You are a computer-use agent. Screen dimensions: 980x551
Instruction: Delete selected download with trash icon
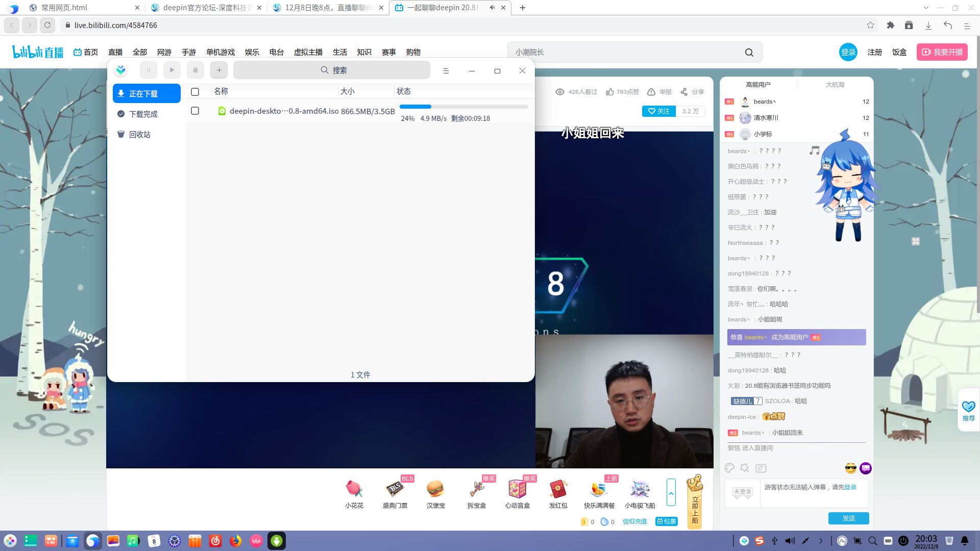tap(195, 70)
